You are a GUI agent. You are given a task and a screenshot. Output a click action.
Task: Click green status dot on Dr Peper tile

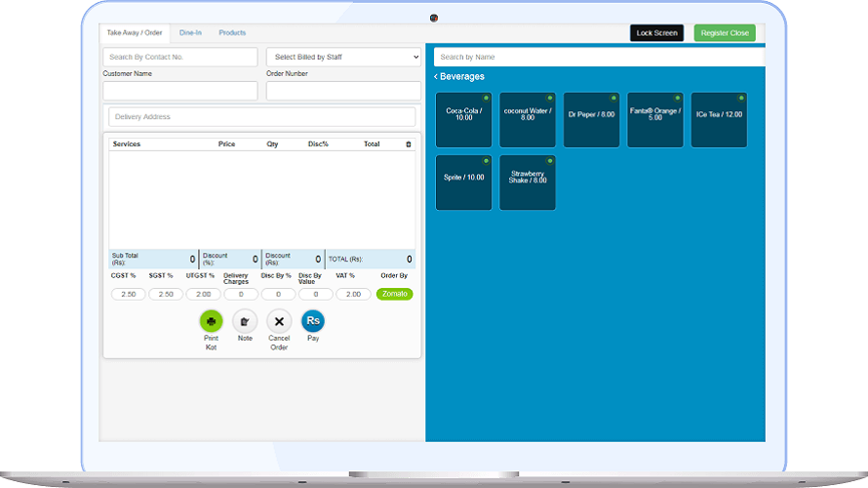[x=613, y=98]
